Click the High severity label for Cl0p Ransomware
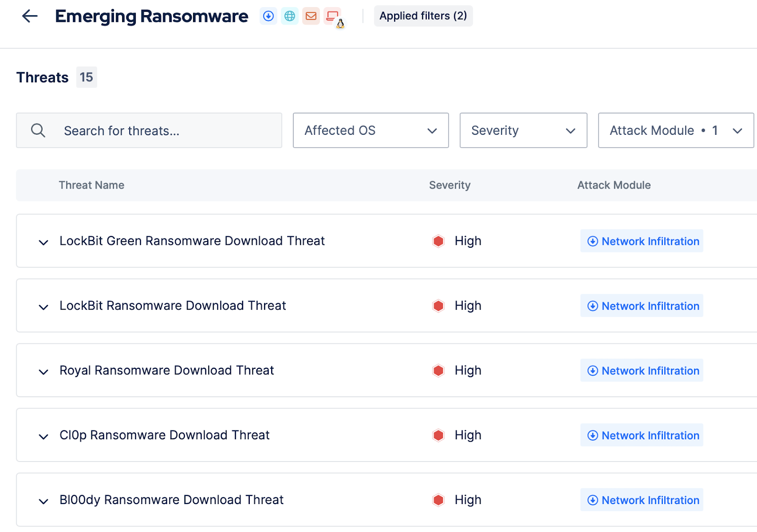 click(x=468, y=435)
